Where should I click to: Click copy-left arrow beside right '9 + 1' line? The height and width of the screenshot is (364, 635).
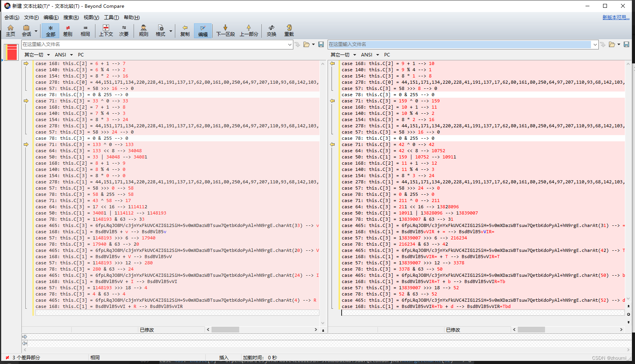(x=332, y=63)
